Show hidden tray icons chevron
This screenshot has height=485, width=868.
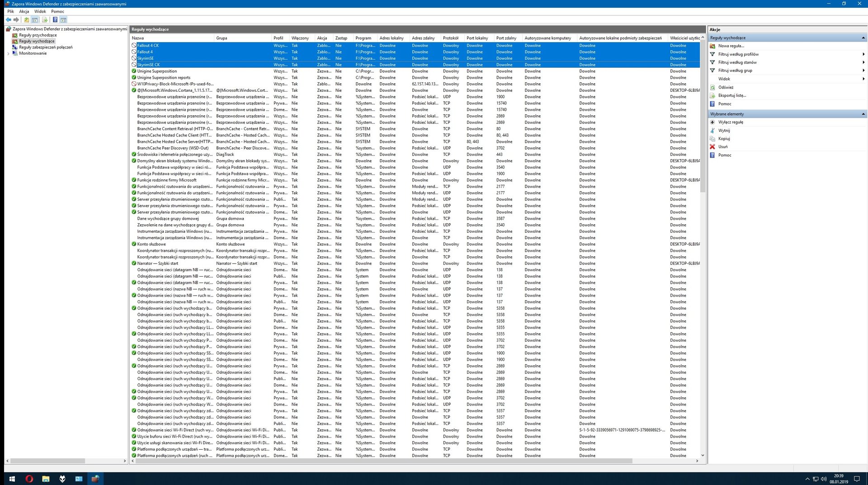click(x=807, y=479)
